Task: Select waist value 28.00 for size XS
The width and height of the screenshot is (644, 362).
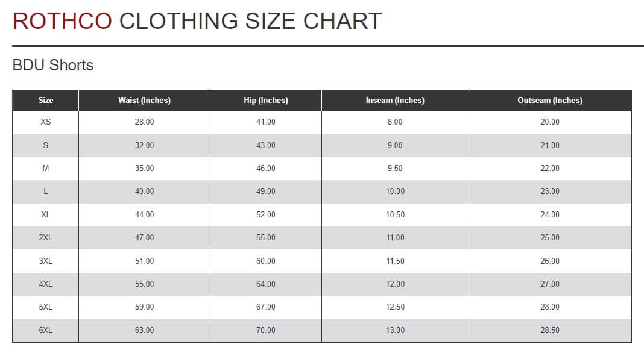Action: pyautogui.click(x=144, y=122)
